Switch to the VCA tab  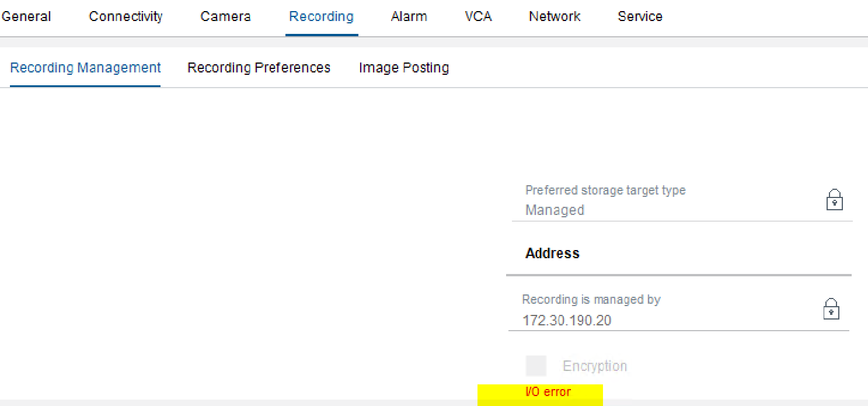(477, 16)
